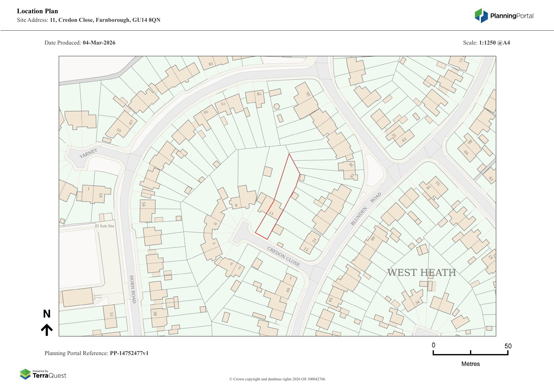The width and height of the screenshot is (554, 392).
Task: Click the WEST HEATH map label
Action: pos(421,272)
